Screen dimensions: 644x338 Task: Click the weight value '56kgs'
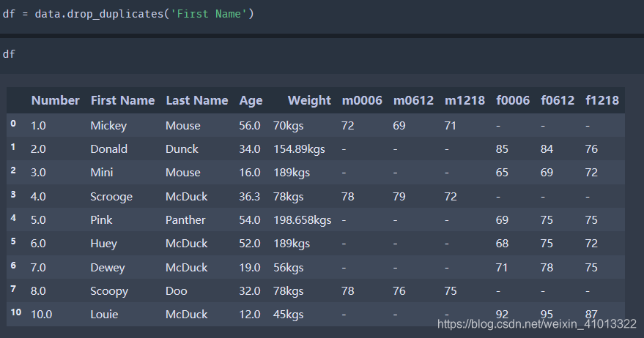point(288,268)
